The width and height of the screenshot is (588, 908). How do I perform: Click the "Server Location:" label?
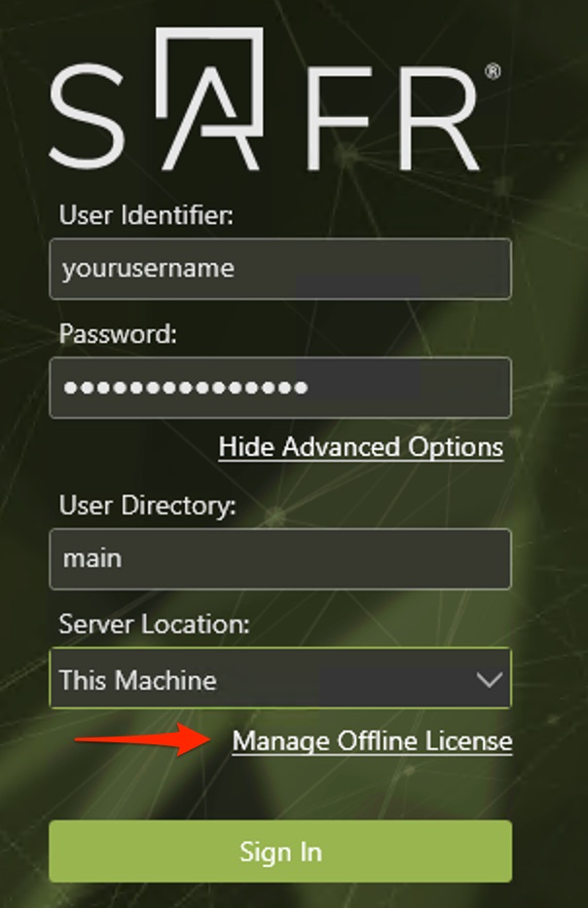click(155, 624)
